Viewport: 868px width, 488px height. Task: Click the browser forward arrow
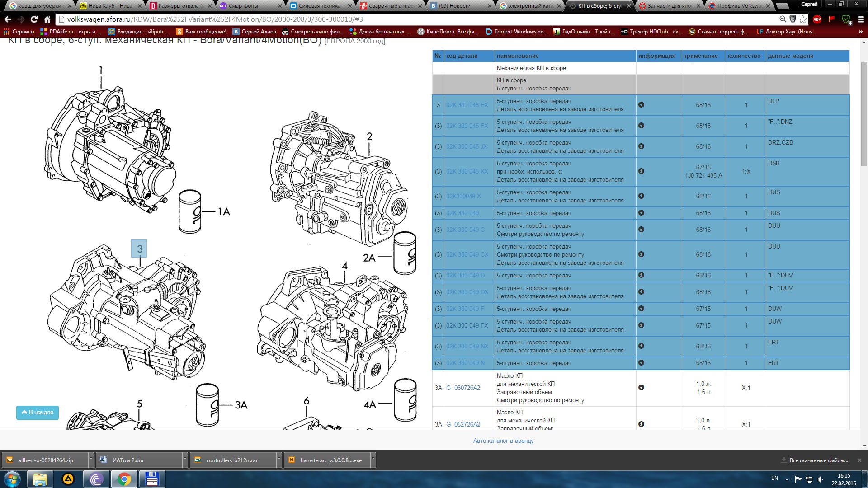(21, 19)
